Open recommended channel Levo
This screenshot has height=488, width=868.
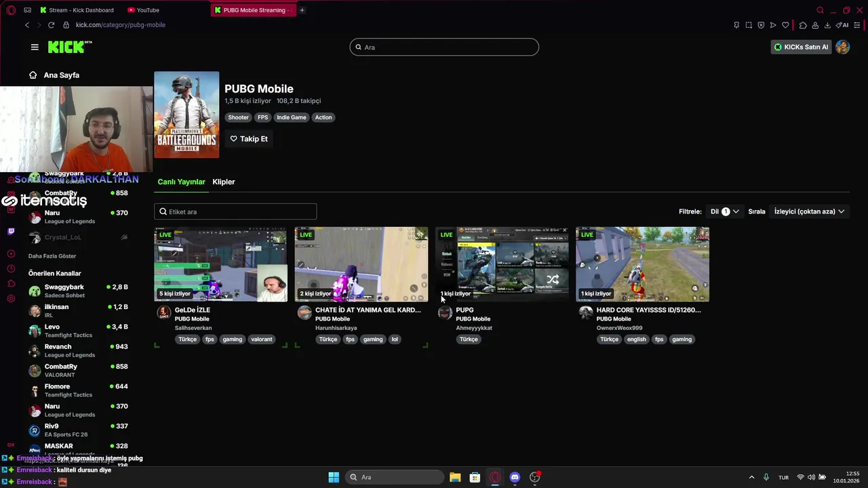[78, 331]
